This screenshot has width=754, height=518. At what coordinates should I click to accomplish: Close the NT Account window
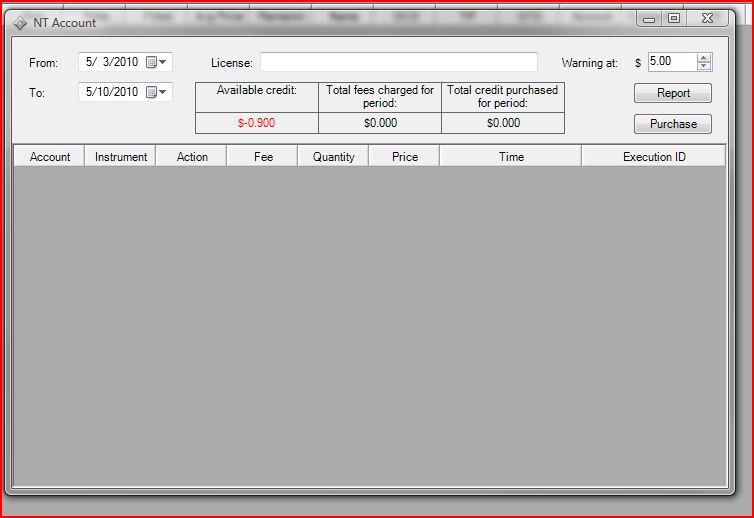coord(707,19)
